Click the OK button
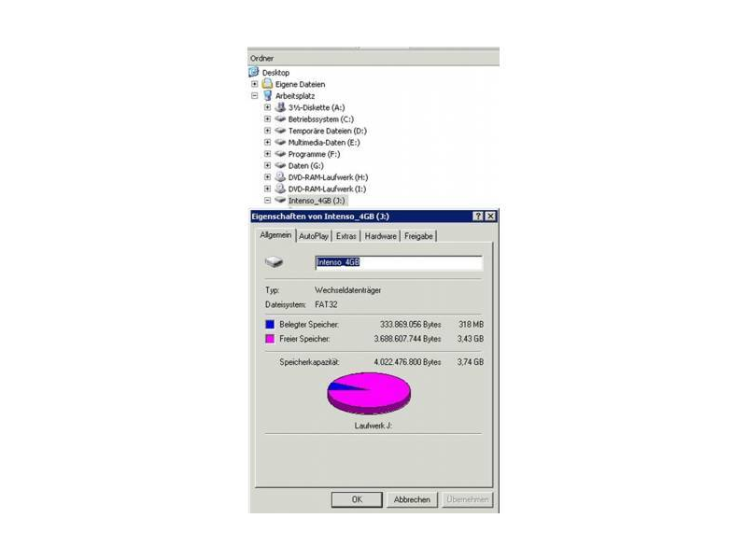The height and width of the screenshot is (560, 747). click(357, 499)
